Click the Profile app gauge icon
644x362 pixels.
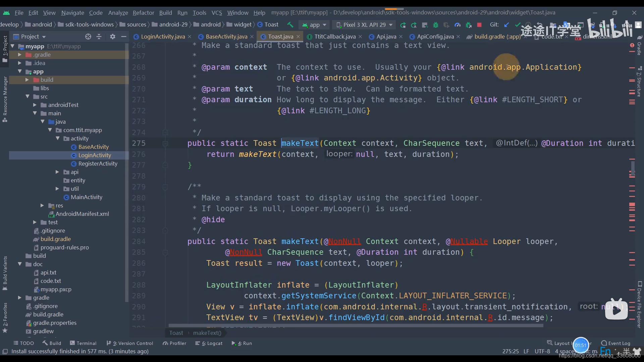pos(458,25)
